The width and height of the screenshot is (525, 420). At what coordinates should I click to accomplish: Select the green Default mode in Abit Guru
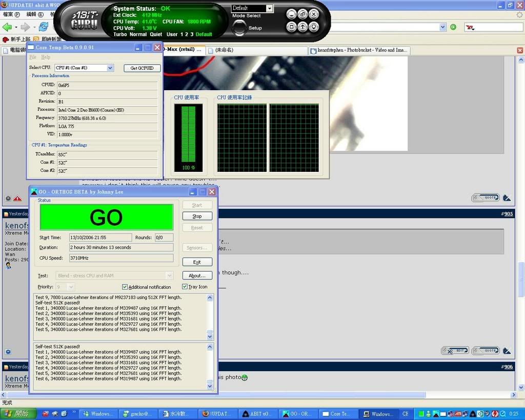(204, 34)
